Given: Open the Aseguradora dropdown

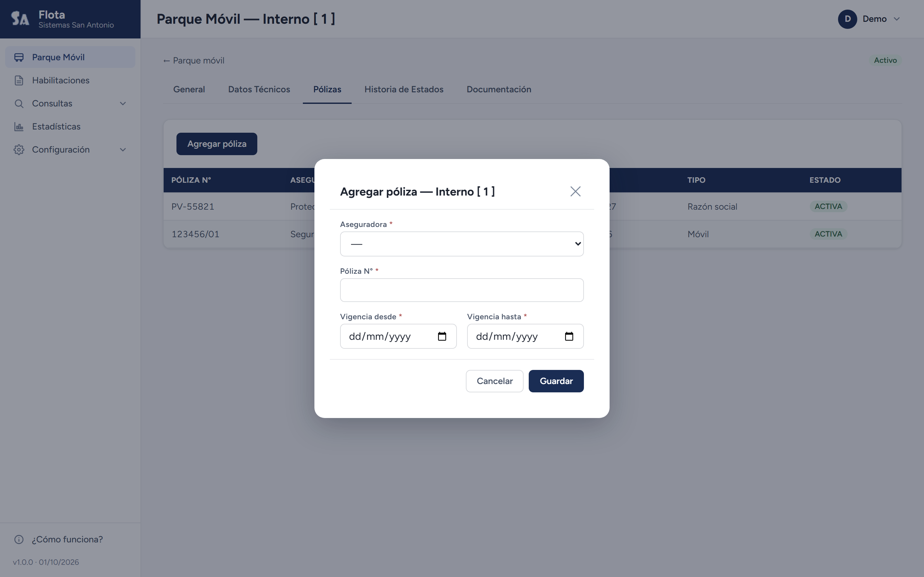Looking at the screenshot, I should (x=462, y=244).
